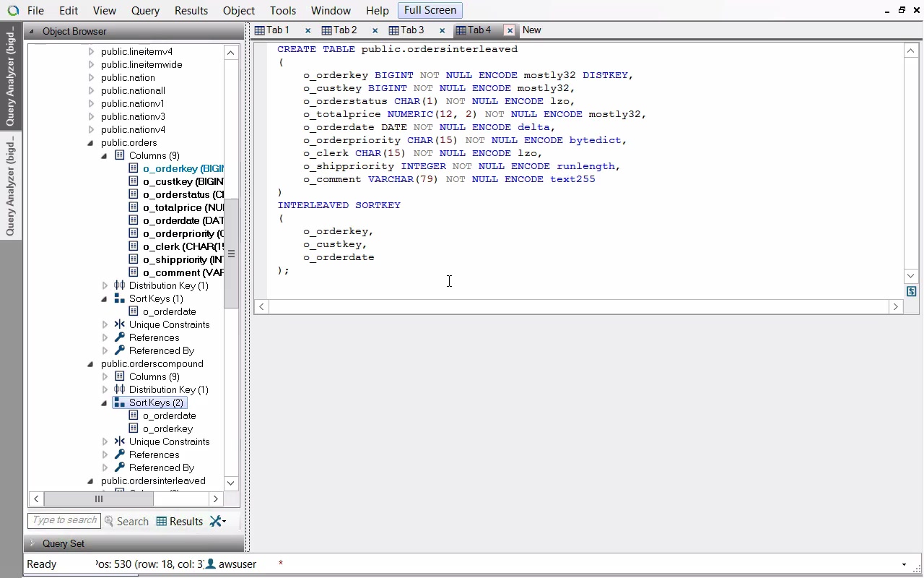The image size is (924, 578).
Task: Click the Type to search field
Action: pos(64,520)
